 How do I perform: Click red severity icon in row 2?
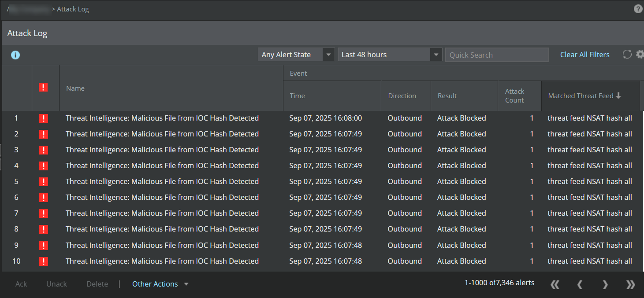tap(43, 134)
